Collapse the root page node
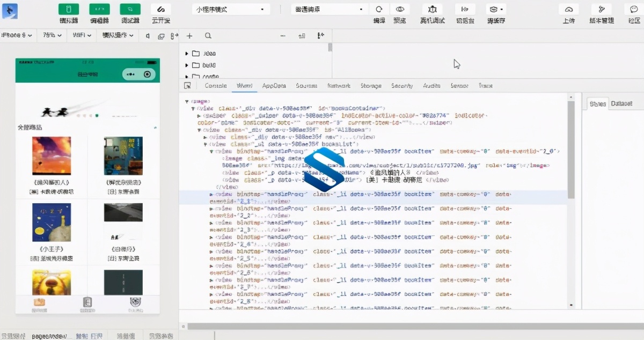Image resolution: width=644 pixels, height=340 pixels. pos(187,101)
